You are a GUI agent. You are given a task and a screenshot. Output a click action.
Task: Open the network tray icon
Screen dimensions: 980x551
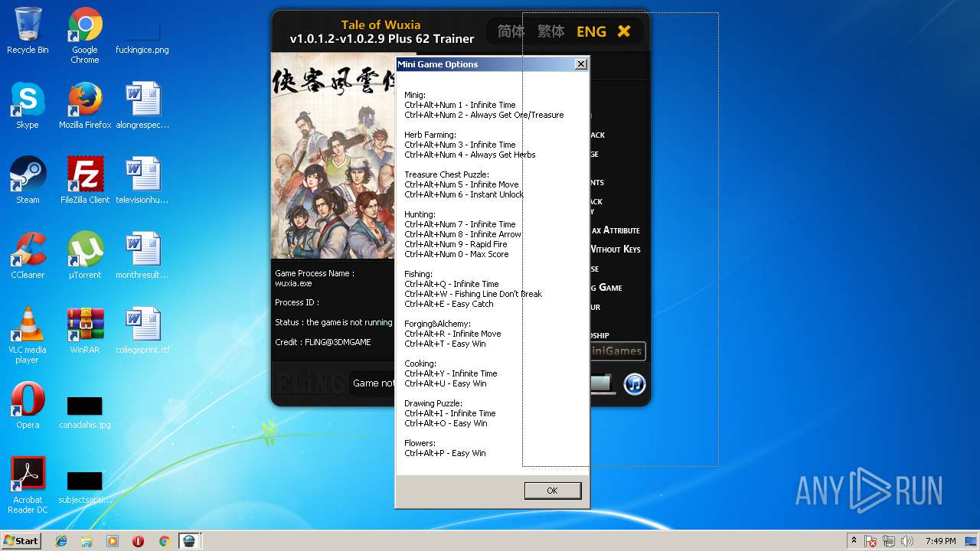point(889,541)
